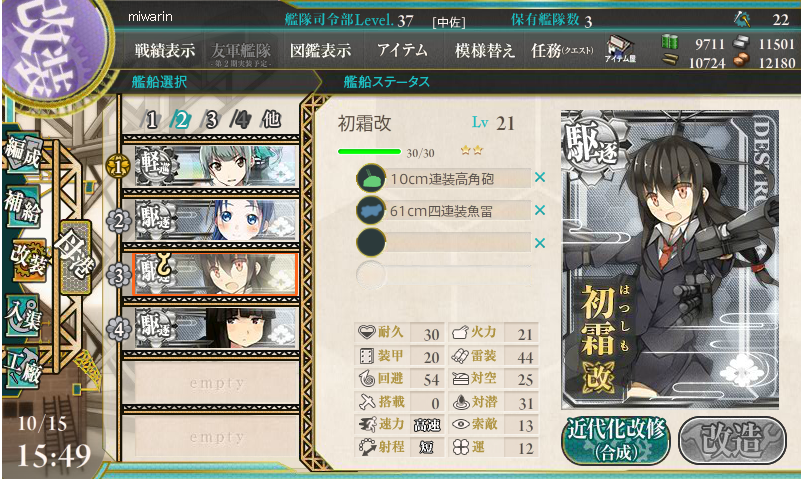Select the 入渠 docking side icon
The image size is (801, 479).
(23, 316)
